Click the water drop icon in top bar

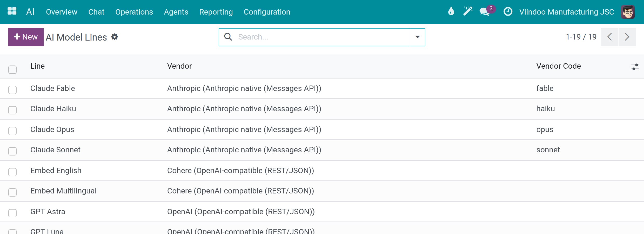(451, 11)
